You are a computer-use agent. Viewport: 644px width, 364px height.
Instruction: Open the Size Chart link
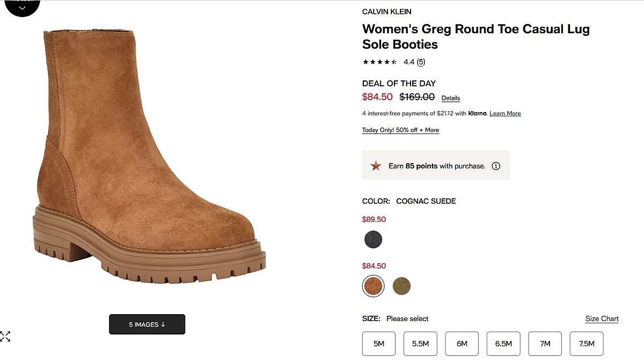602,319
